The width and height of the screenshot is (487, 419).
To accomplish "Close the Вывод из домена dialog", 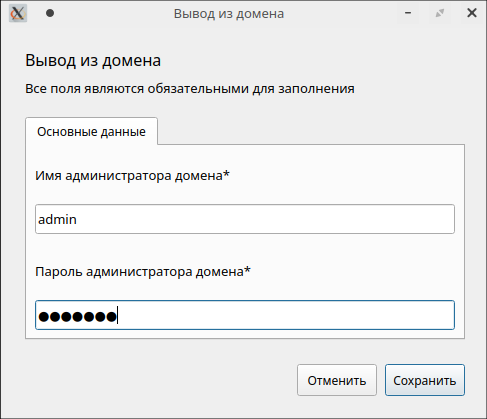I will [x=472, y=13].
